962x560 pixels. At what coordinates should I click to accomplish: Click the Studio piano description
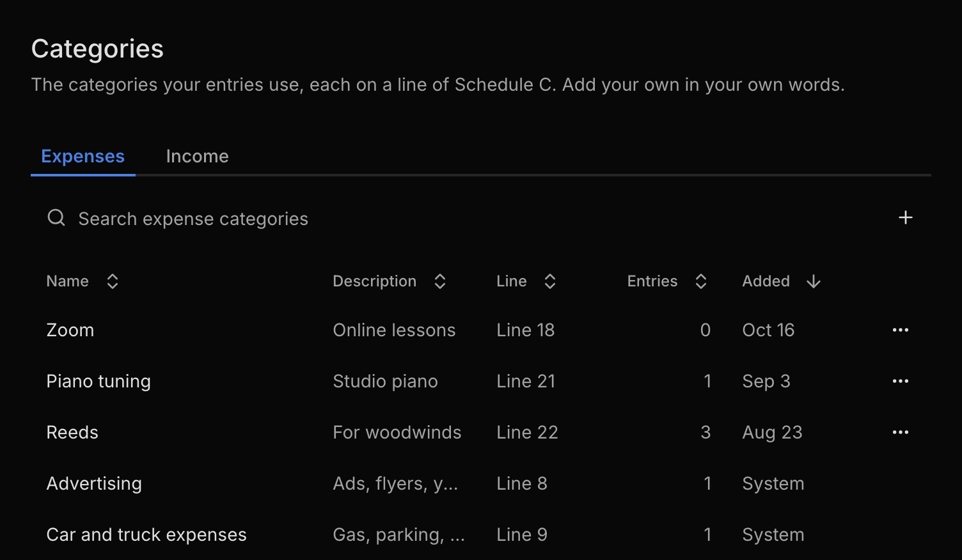tap(385, 382)
